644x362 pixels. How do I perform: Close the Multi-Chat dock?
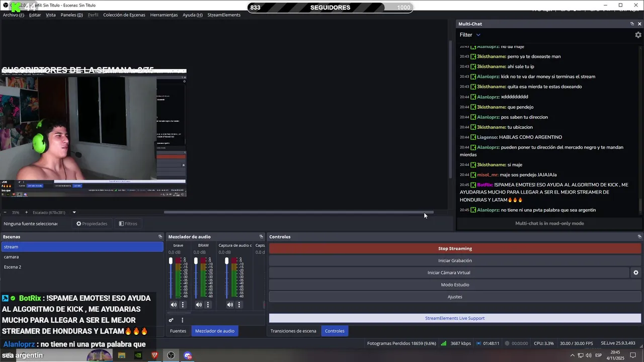[x=639, y=24]
